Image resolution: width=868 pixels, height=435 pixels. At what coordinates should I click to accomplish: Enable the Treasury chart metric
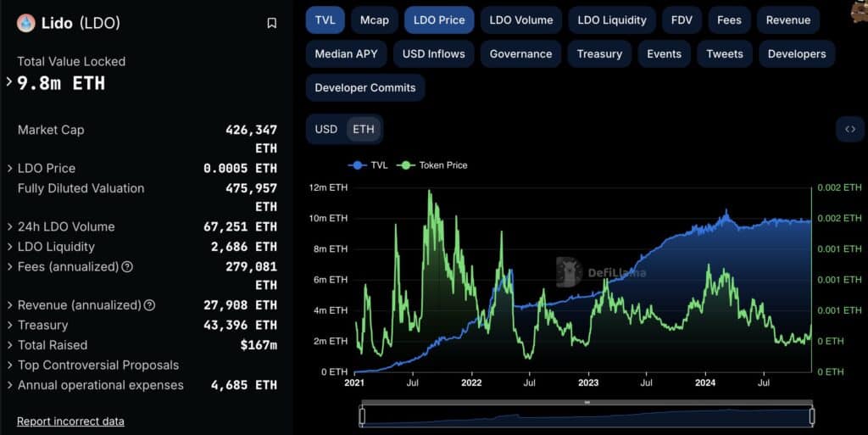pos(599,53)
